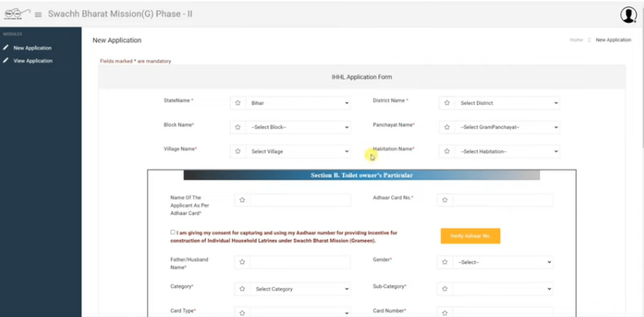
Task: Open the Select Village dropdown
Action: point(298,151)
